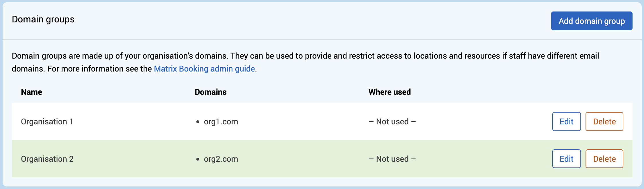Click the Domain groups panel heading
This screenshot has width=644, height=189.
coord(43,20)
